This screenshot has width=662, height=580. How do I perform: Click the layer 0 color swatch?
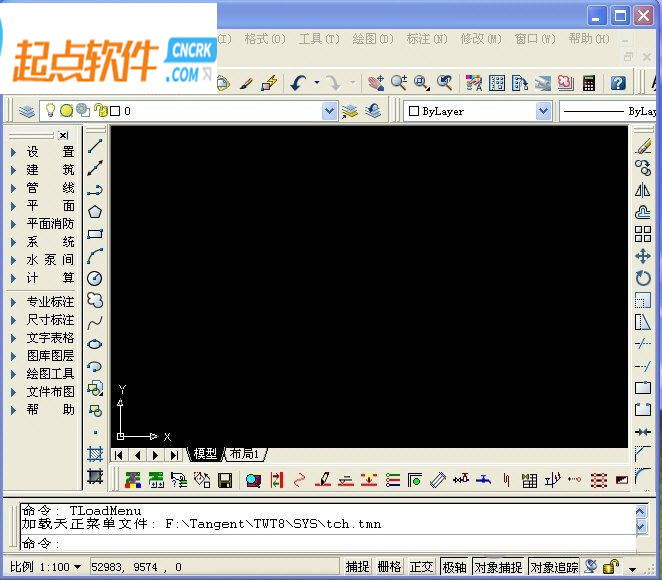coord(115,111)
